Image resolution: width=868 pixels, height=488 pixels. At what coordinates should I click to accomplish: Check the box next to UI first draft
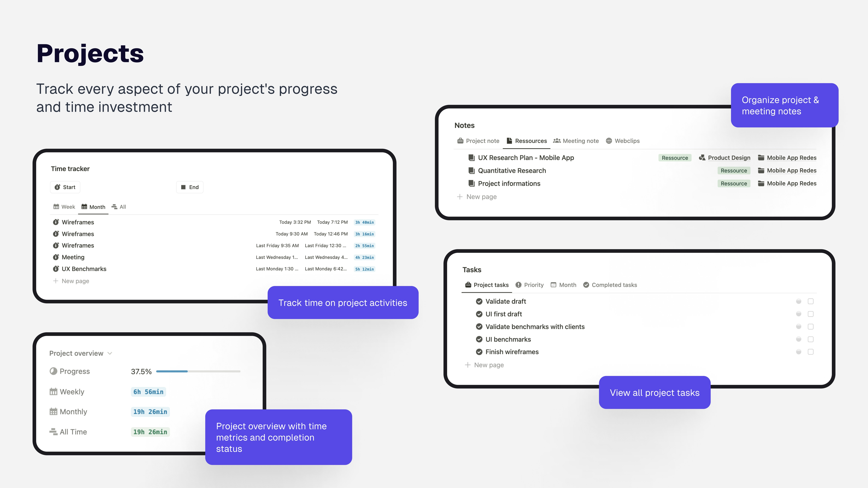pyautogui.click(x=811, y=314)
